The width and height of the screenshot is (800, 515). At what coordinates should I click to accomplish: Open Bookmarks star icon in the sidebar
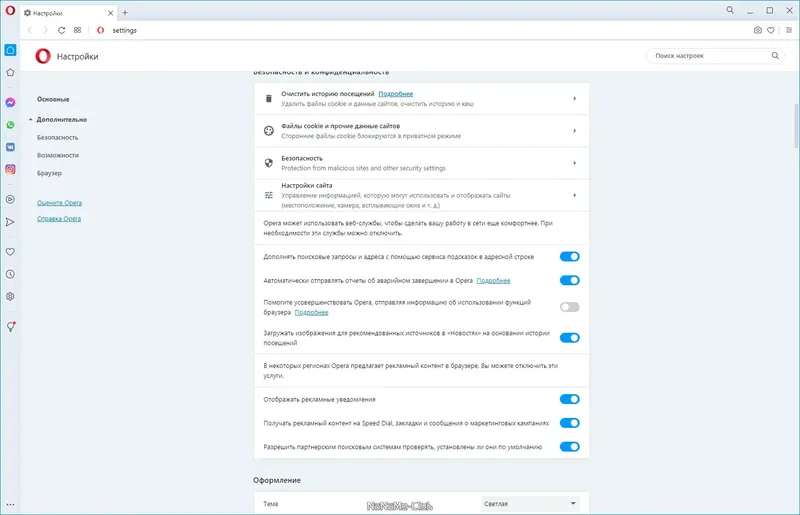(x=10, y=72)
